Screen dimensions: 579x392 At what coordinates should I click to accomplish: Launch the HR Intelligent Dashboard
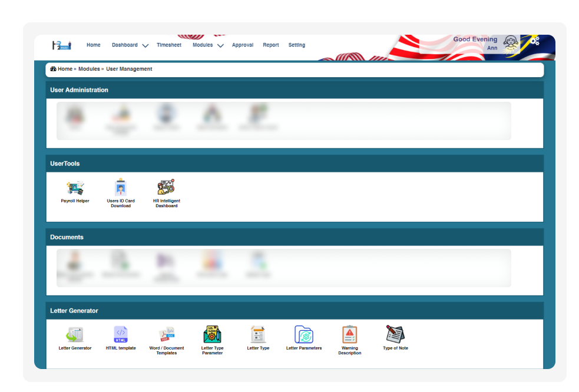(166, 188)
